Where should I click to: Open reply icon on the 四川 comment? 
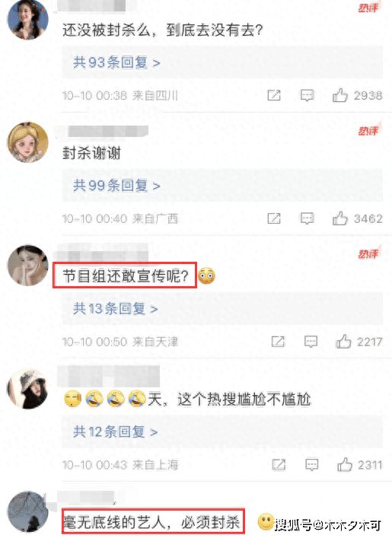tap(307, 95)
